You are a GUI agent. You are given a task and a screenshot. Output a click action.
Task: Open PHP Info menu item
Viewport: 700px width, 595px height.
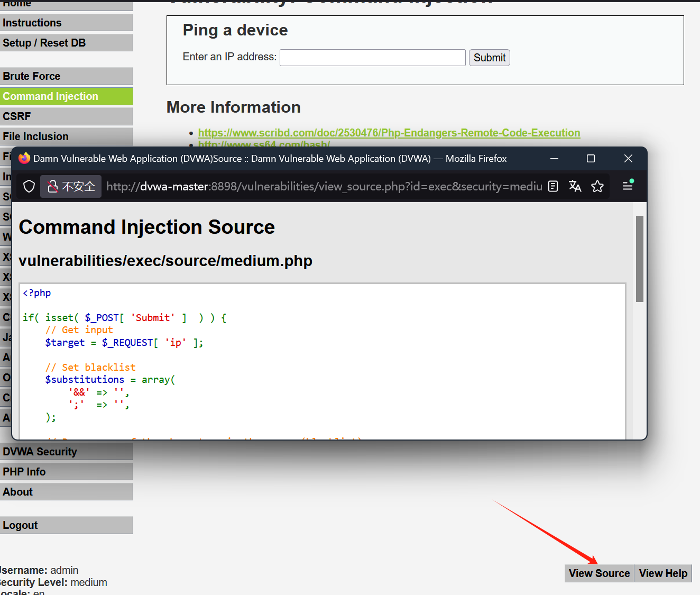pyautogui.click(x=66, y=472)
